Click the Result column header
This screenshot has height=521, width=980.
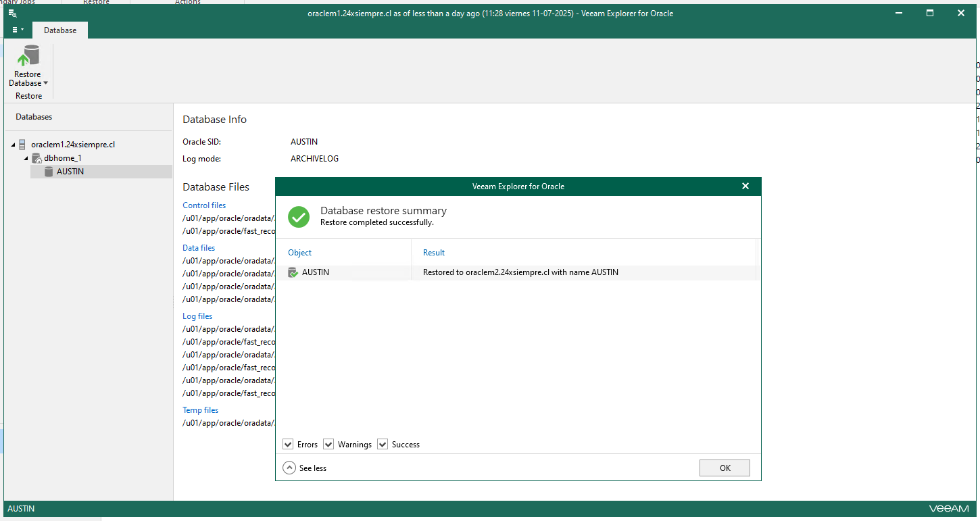(x=434, y=253)
